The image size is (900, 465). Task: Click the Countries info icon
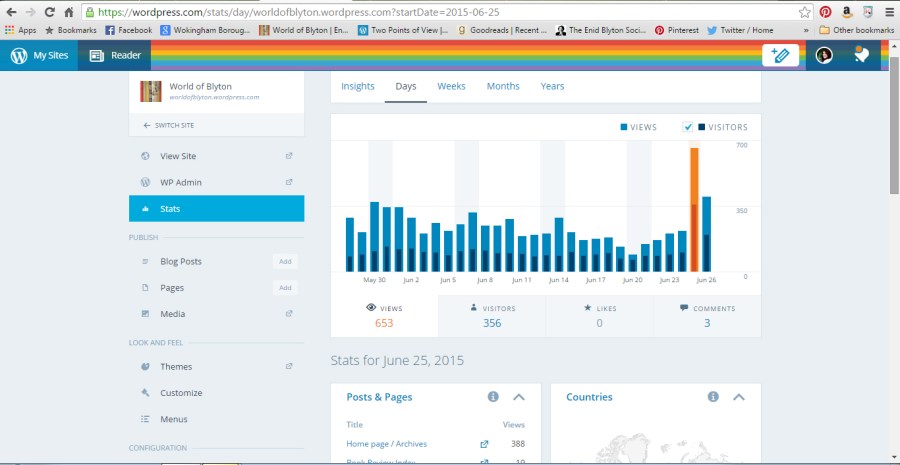[713, 397]
